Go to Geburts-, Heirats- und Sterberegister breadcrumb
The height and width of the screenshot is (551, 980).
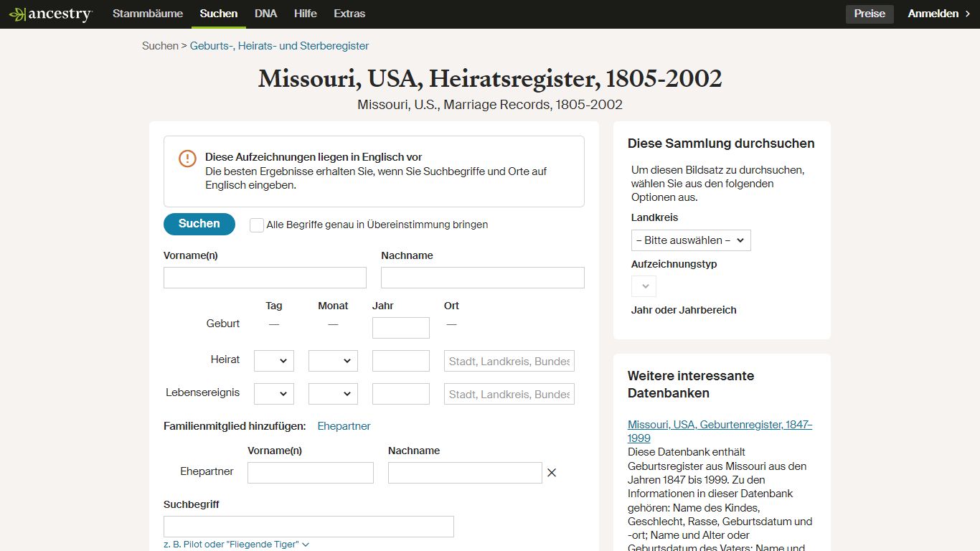pyautogui.click(x=279, y=46)
